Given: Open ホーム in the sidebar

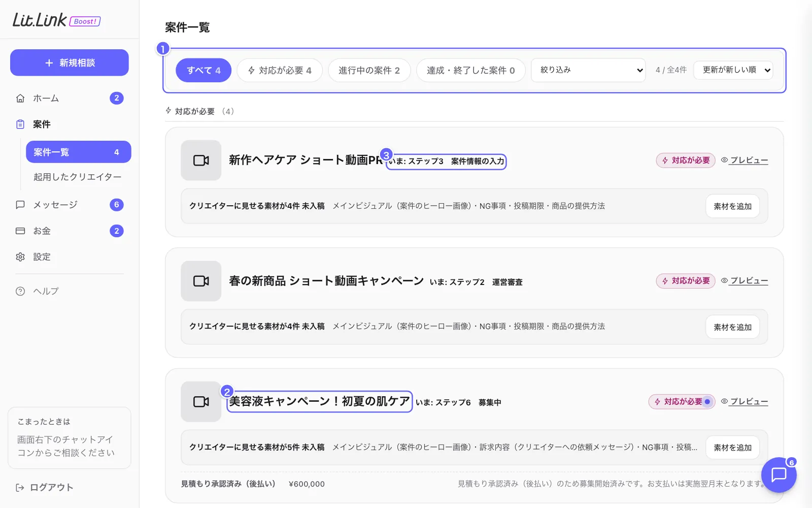Looking at the screenshot, I should coord(70,98).
